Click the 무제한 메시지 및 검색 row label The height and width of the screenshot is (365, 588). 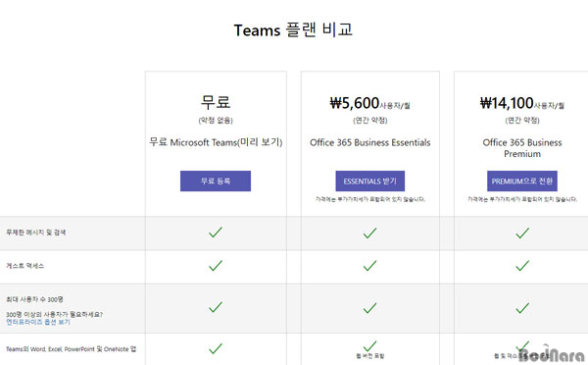point(35,233)
